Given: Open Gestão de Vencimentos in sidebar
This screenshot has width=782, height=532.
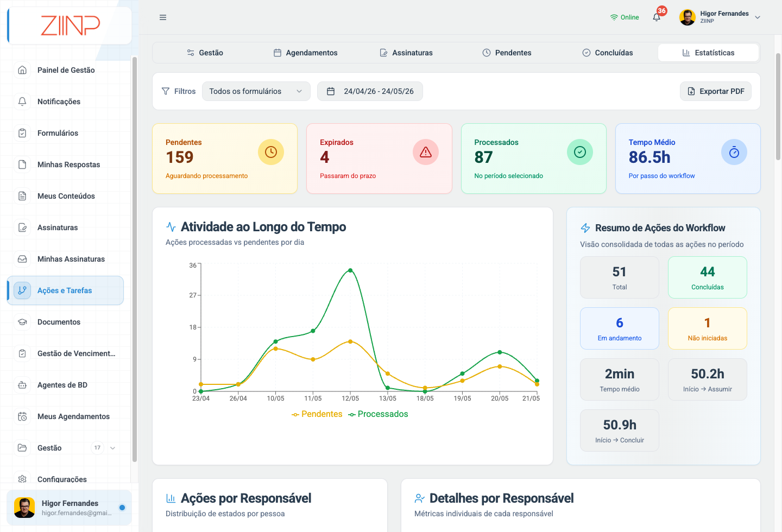Looking at the screenshot, I should 65,353.
